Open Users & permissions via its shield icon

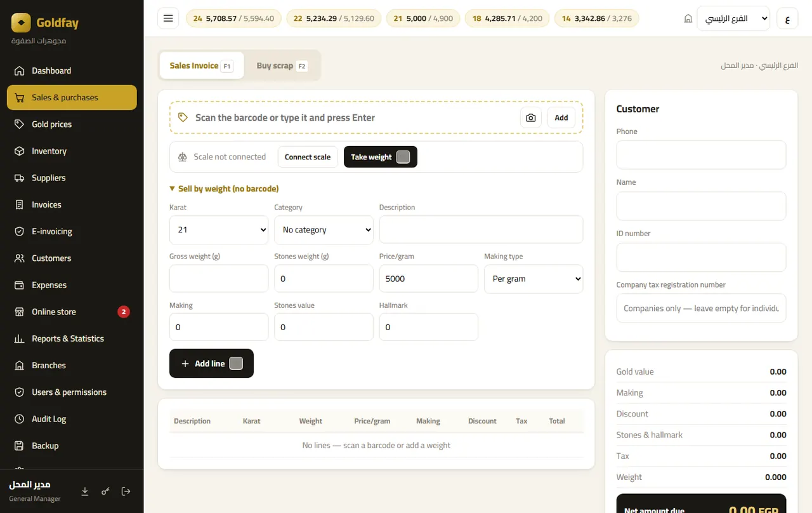point(20,392)
